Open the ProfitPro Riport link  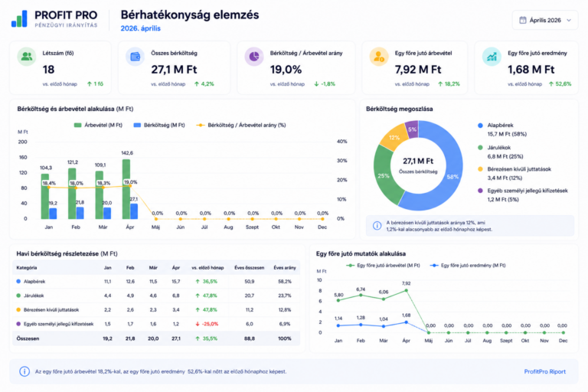(x=544, y=372)
